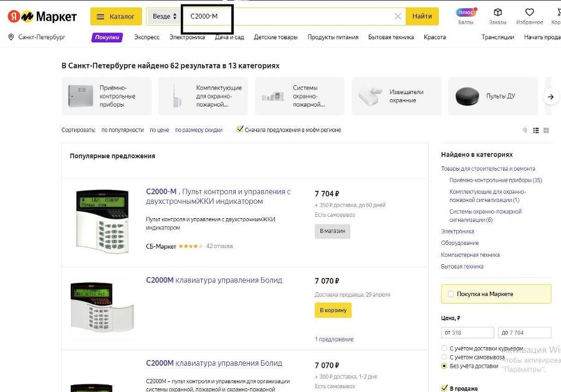Select the list view icon above results

tap(537, 130)
